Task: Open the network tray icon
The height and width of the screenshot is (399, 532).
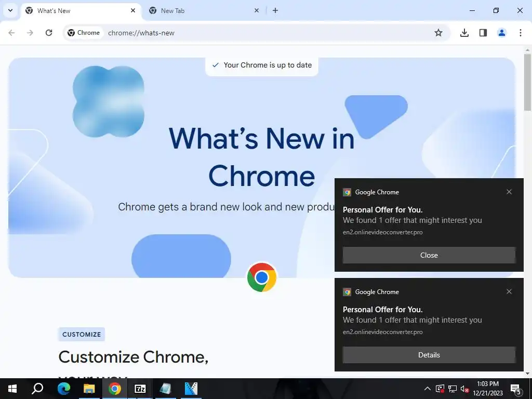Action: click(453, 389)
